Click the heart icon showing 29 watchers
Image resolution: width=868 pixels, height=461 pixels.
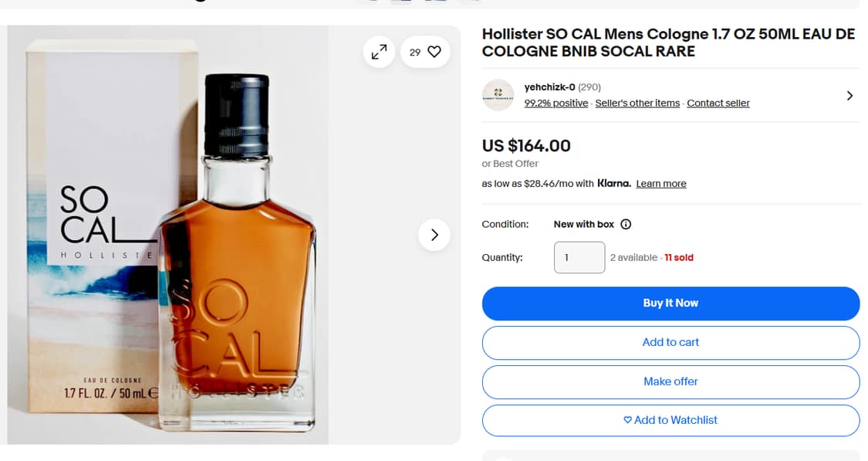tap(434, 52)
